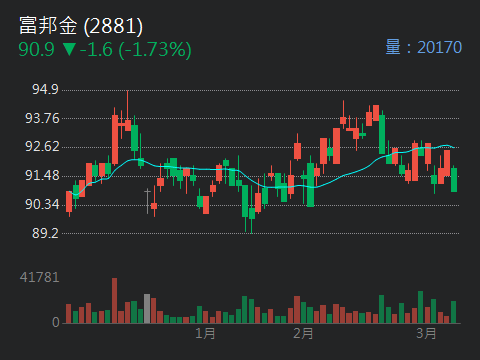The height and width of the screenshot is (360, 480).
Task: Click the gray doji candlestick
Action: [x=147, y=201]
